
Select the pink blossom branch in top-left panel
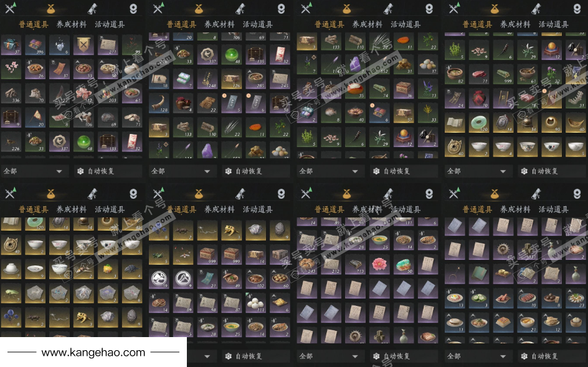11,69
